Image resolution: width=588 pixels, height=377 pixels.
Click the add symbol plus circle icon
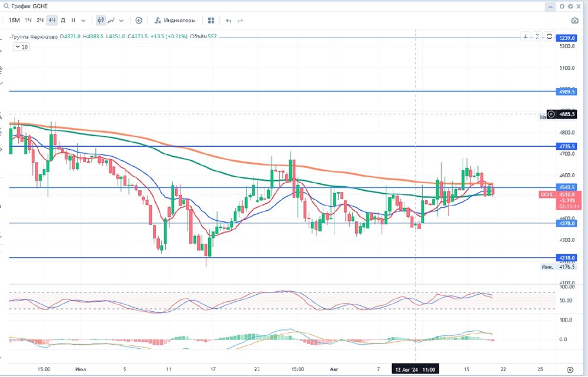point(139,21)
